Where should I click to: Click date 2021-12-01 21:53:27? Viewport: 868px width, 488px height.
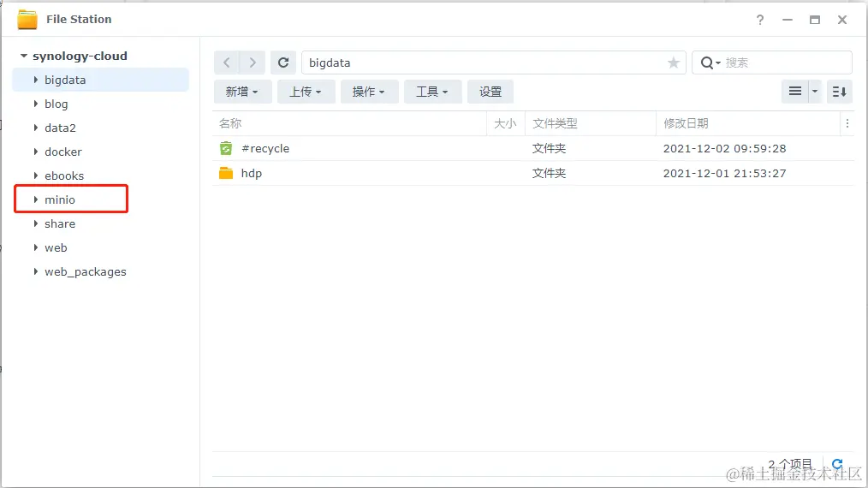(x=725, y=174)
